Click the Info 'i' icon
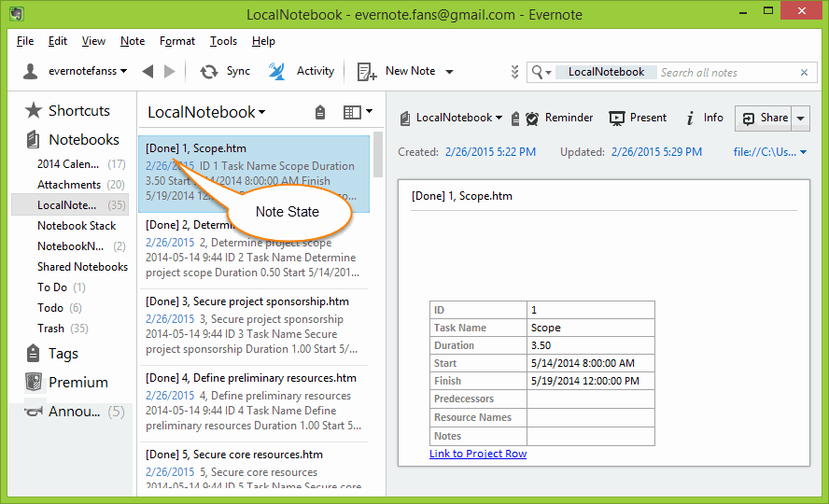Viewport: 829px width, 504px height. coord(690,119)
